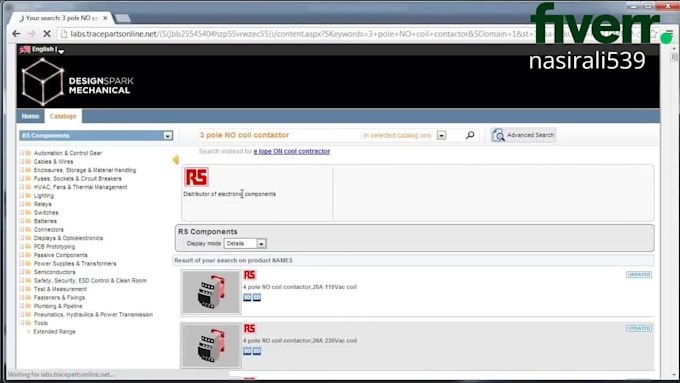
Task: Open the Batteries category
Action: coord(45,221)
